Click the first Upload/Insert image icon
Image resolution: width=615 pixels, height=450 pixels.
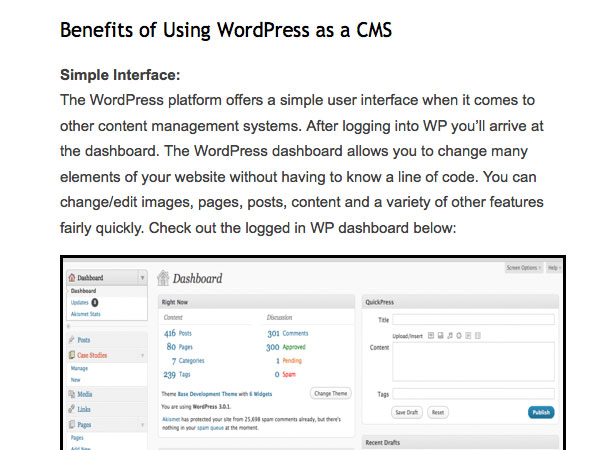click(431, 335)
